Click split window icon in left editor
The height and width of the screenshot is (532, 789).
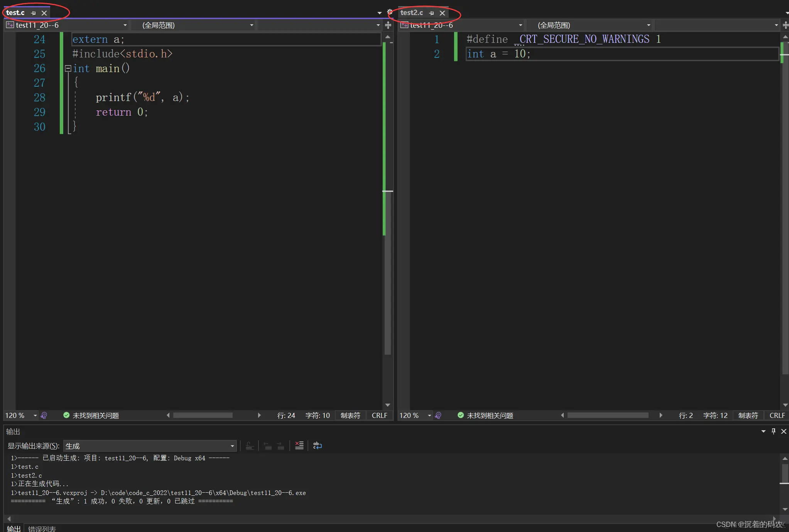(x=388, y=25)
